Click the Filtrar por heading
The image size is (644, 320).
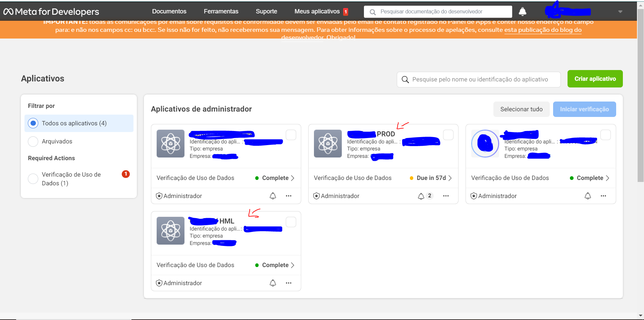(41, 106)
